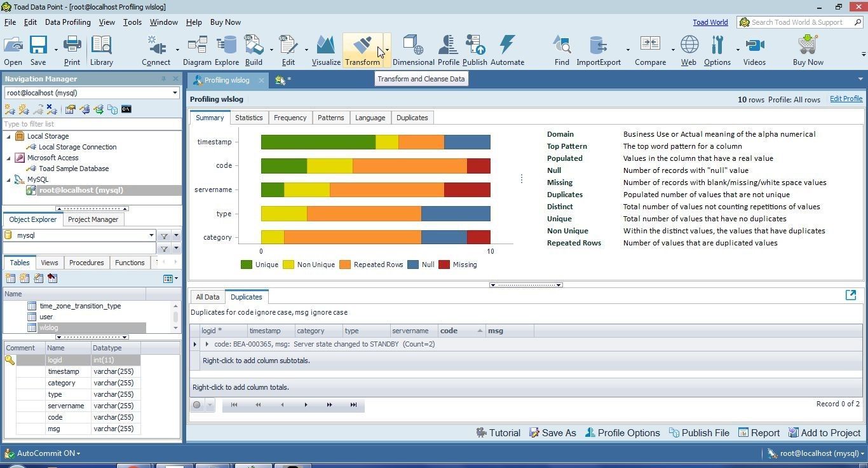Open the Data Profiling menu
Viewport: 868px width, 468px height.
67,22
